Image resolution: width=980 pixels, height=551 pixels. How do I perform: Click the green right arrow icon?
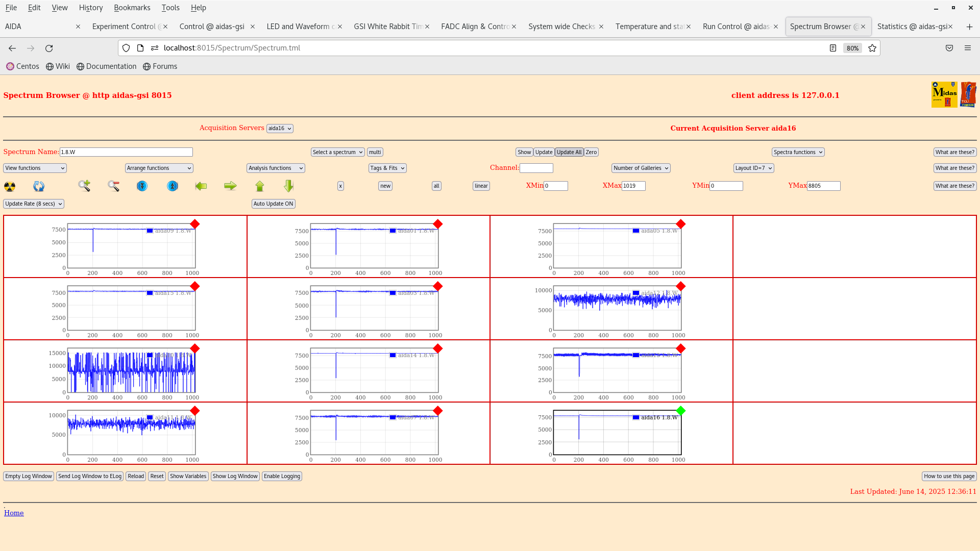[230, 186]
